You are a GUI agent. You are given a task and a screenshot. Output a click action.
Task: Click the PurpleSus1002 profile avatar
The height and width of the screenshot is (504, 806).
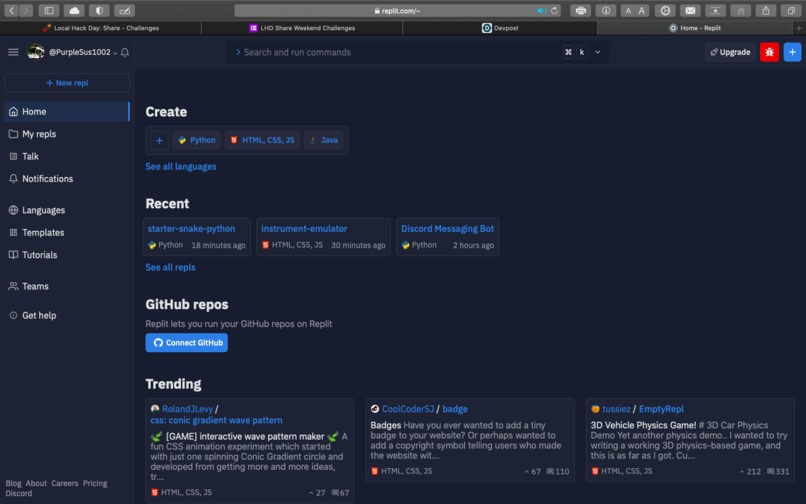(35, 52)
